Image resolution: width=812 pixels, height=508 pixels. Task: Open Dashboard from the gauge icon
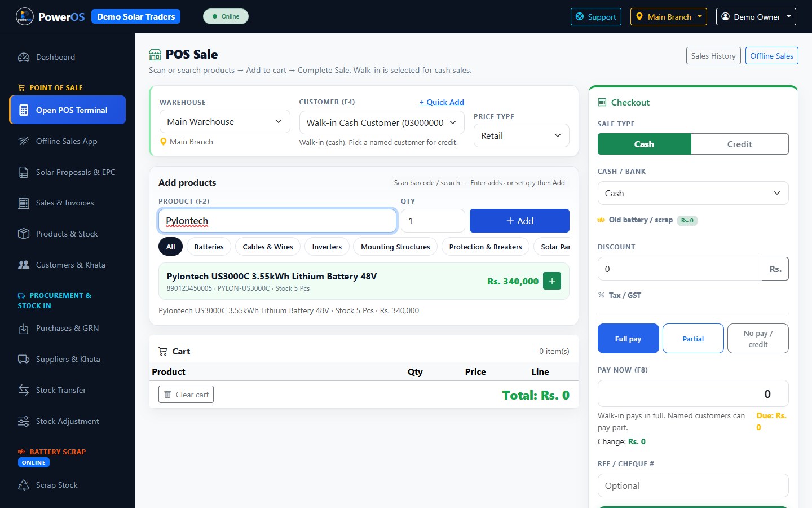(x=24, y=57)
